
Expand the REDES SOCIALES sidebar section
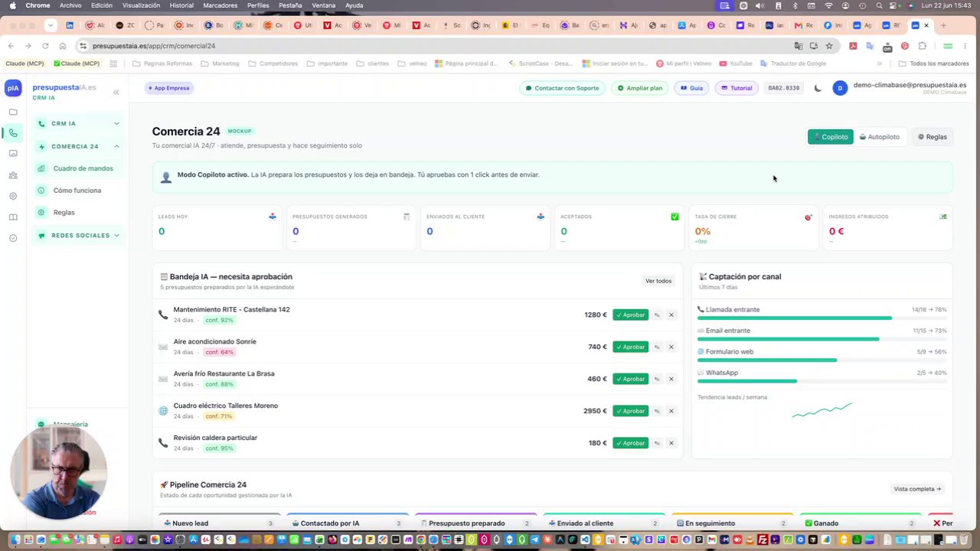(78, 236)
